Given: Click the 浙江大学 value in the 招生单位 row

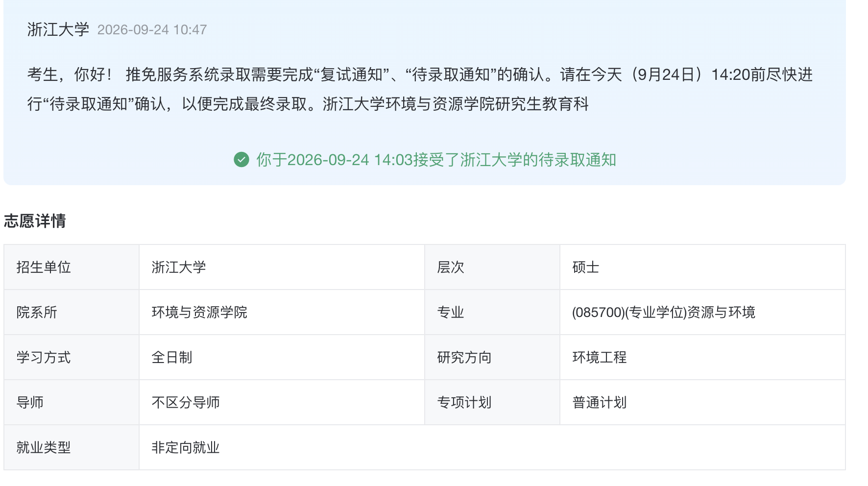Looking at the screenshot, I should pos(282,267).
